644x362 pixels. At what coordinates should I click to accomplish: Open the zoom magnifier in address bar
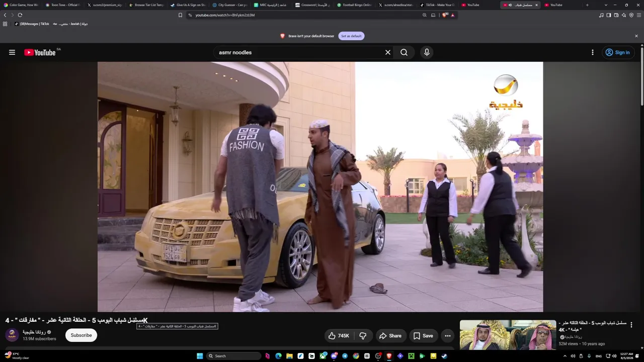pos(425,15)
